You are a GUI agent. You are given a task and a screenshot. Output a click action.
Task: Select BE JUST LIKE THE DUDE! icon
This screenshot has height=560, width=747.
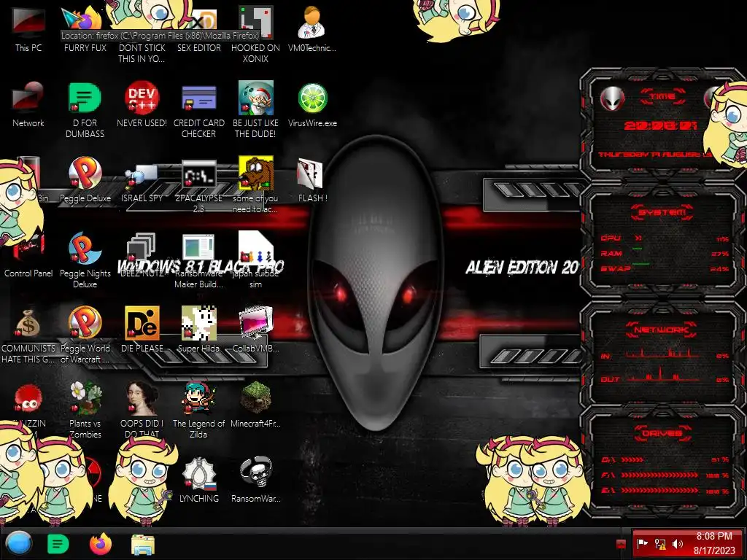click(x=255, y=109)
